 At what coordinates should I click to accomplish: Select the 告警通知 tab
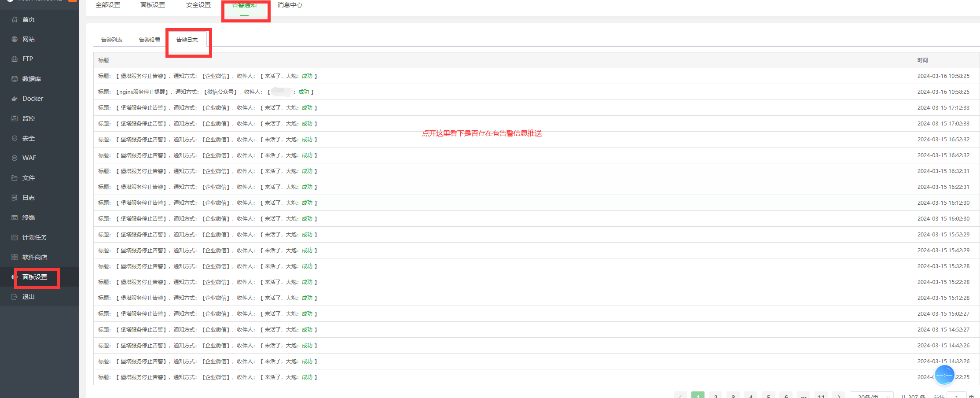click(x=244, y=5)
